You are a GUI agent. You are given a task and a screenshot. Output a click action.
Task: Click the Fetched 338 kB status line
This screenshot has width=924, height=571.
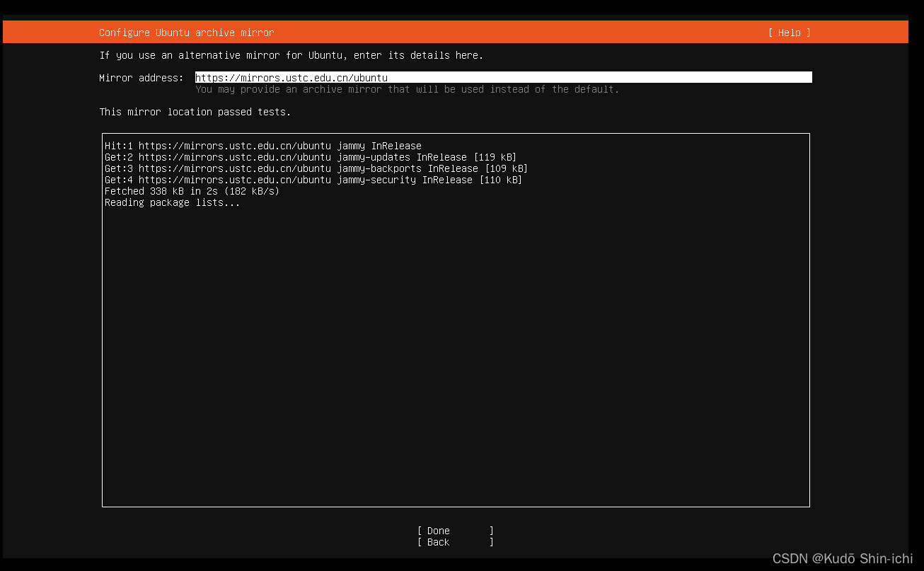click(x=192, y=191)
